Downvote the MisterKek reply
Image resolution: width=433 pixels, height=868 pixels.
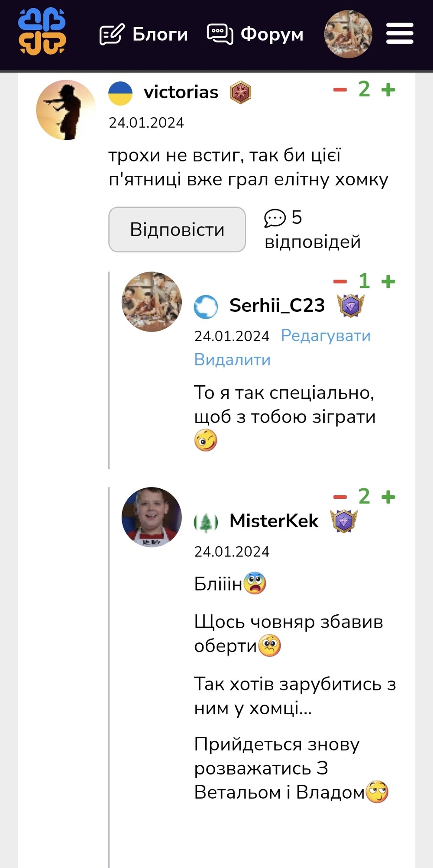[x=340, y=497]
